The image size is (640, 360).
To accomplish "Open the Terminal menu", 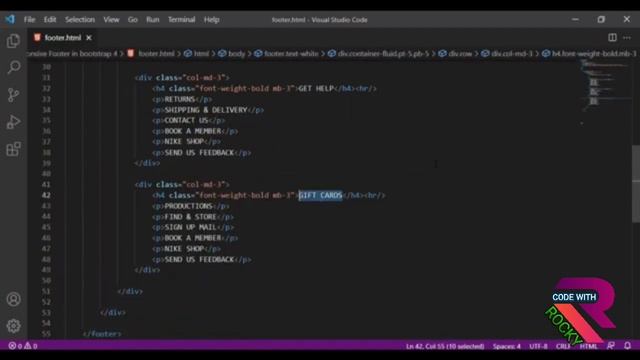I will click(182, 20).
